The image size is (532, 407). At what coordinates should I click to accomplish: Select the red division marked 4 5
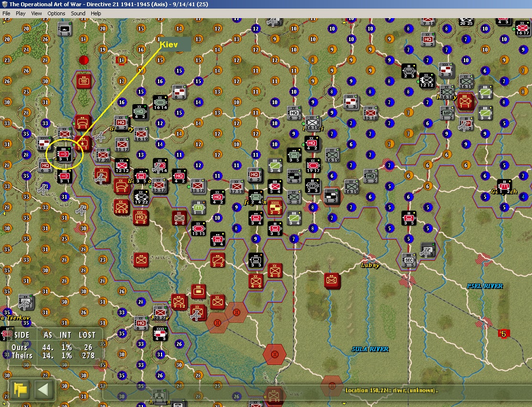(275, 271)
